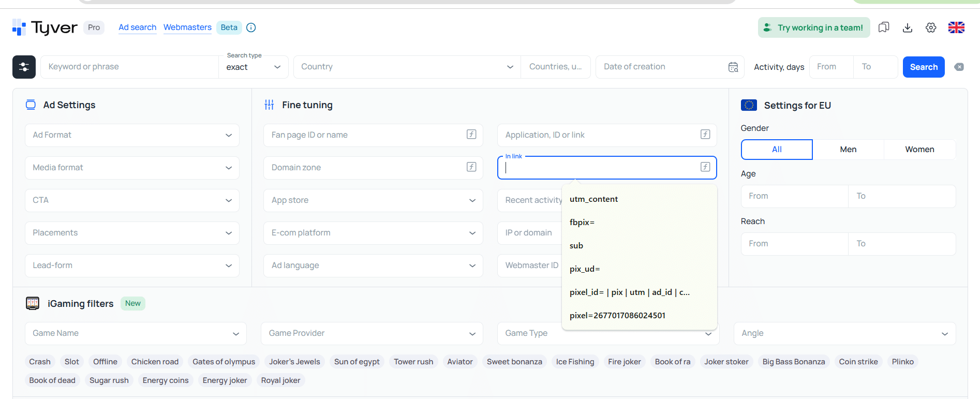Open the filter sliders toggle button
This screenshot has width=980, height=399.
point(24,67)
